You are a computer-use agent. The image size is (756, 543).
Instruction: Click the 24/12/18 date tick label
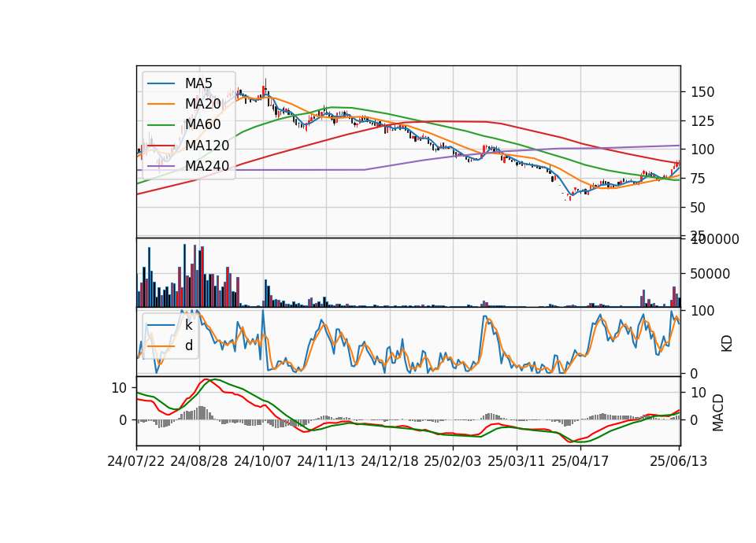tap(390, 461)
